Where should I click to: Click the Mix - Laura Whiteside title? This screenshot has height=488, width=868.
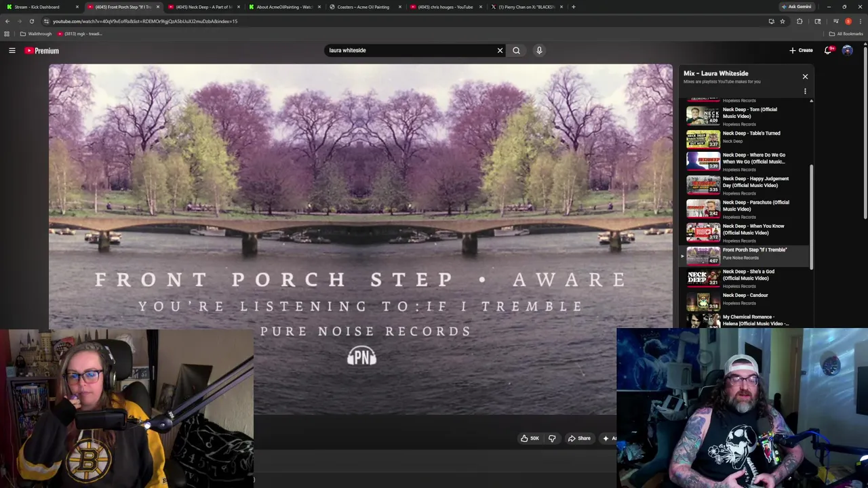715,73
